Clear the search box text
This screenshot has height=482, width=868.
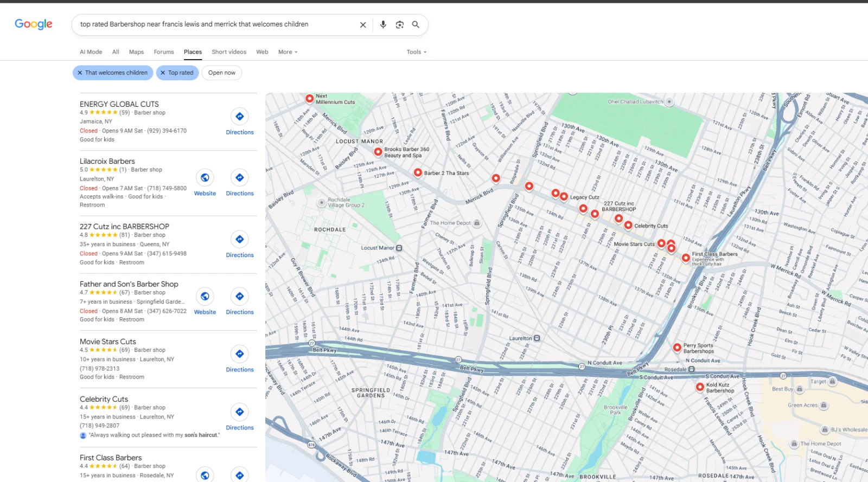click(x=363, y=25)
